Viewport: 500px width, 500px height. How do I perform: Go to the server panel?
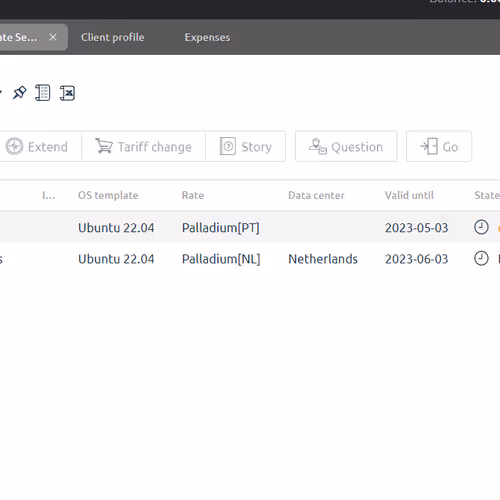439,146
